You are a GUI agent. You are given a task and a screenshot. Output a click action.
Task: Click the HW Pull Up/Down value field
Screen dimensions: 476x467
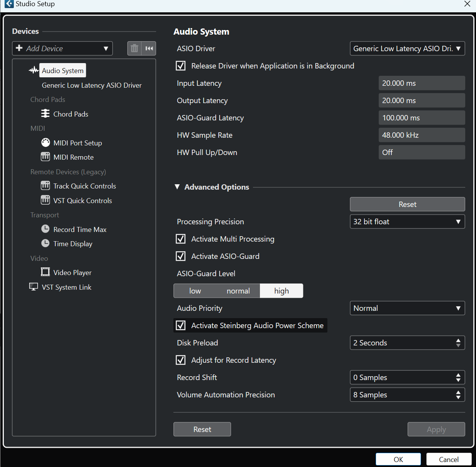click(x=422, y=152)
